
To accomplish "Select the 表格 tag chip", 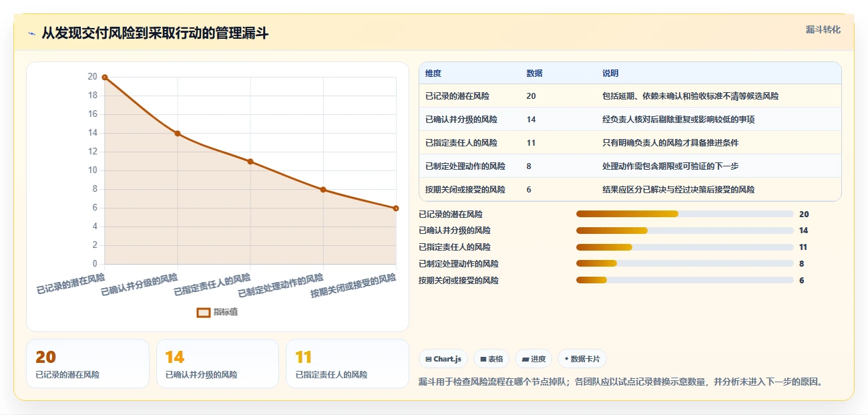I will coord(491,359).
